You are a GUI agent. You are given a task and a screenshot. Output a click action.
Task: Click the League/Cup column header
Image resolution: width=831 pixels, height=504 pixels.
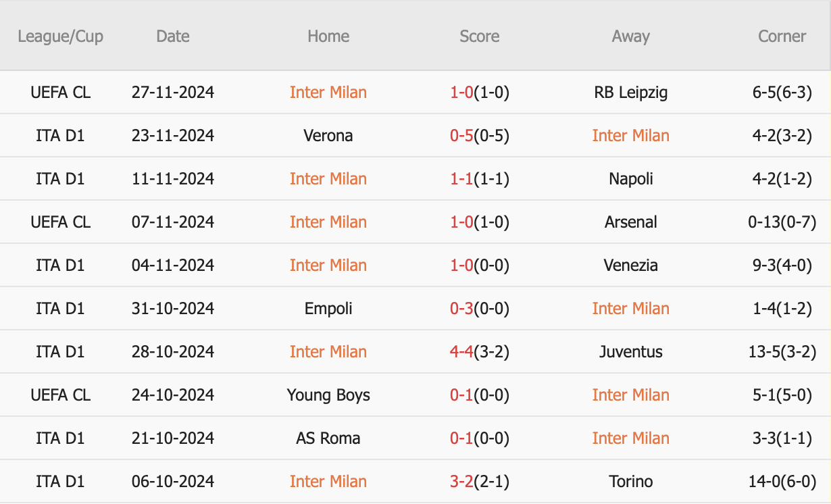[x=61, y=36]
